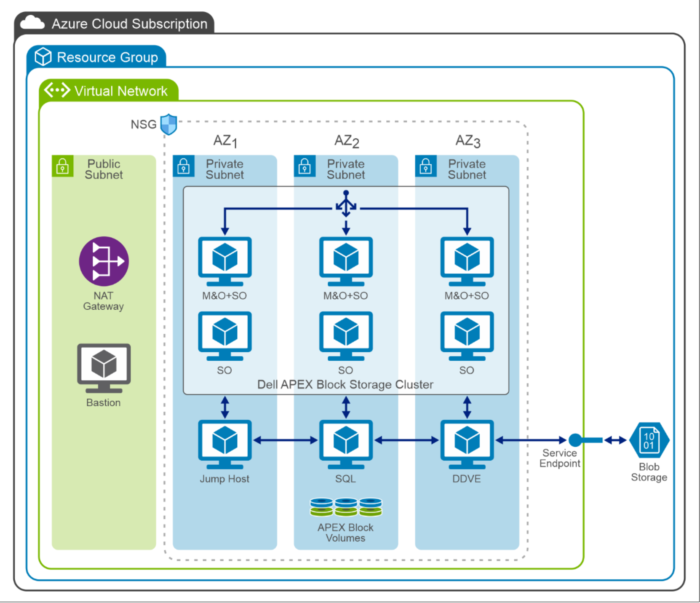Click the Public Subnet lock icon
700x603 pixels.
62,166
